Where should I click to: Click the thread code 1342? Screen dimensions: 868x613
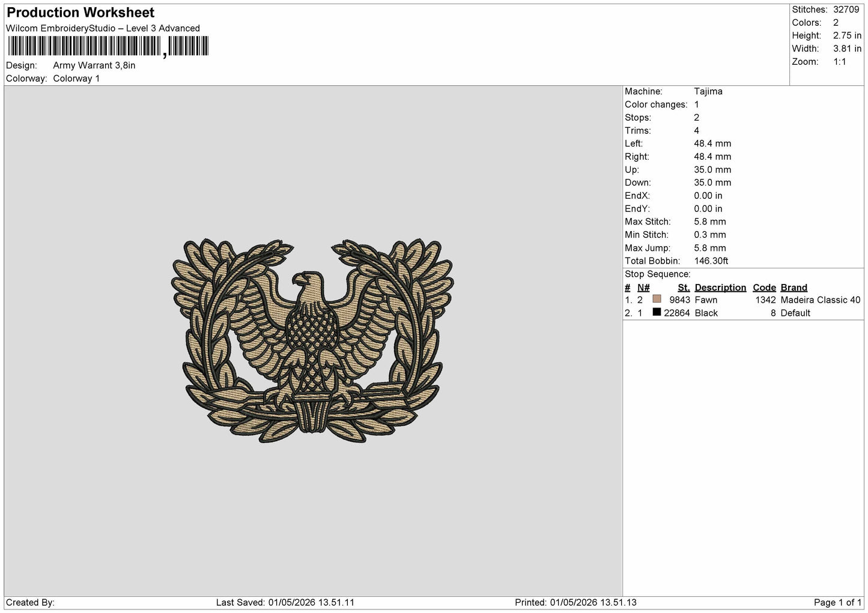point(766,300)
